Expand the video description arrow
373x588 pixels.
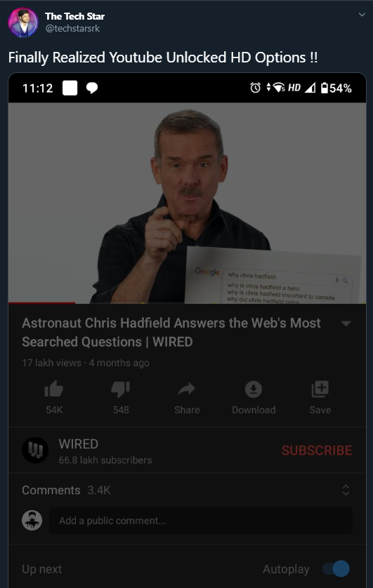(x=346, y=323)
